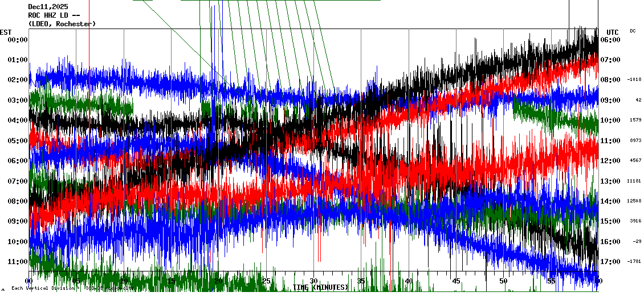Select the 03:00 EST time label
644x296 pixels.
(x=18, y=100)
